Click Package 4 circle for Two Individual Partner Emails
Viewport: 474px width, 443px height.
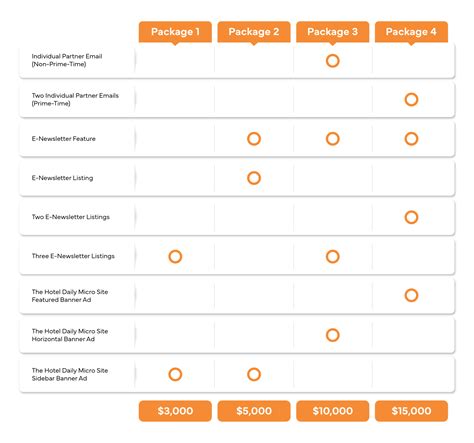click(x=411, y=99)
